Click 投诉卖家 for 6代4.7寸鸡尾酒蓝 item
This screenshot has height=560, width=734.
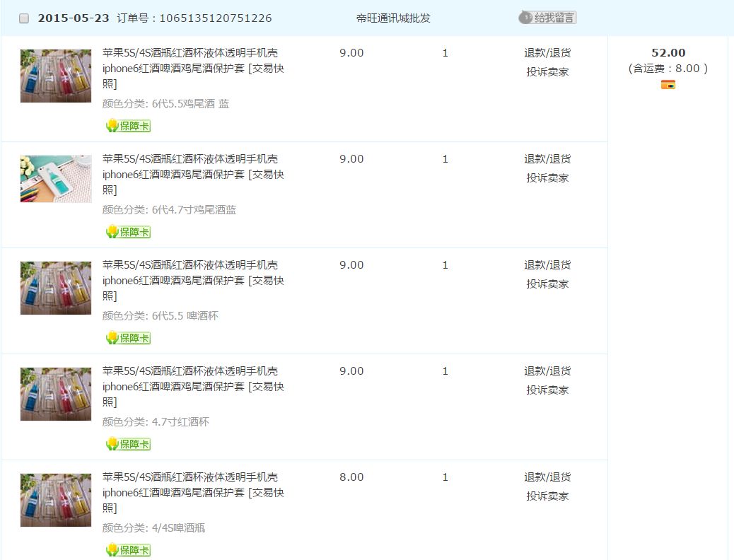click(x=547, y=178)
